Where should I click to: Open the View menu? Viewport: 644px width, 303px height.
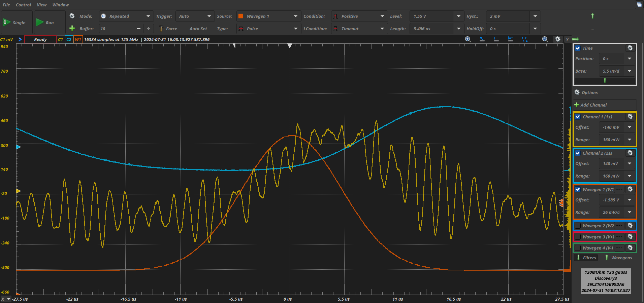point(42,5)
